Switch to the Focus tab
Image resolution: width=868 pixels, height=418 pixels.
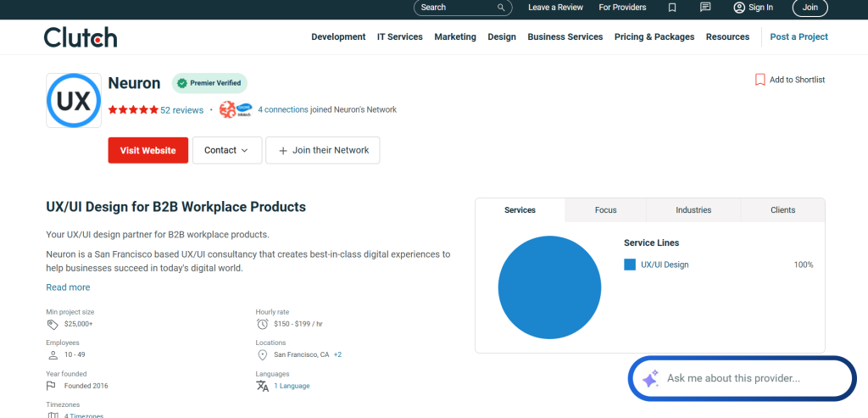pyautogui.click(x=605, y=210)
